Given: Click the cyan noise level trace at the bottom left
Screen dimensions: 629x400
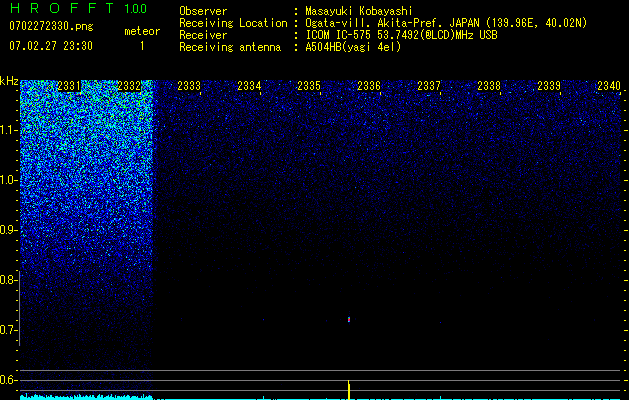Looking at the screenshot, I should click(x=86, y=397).
